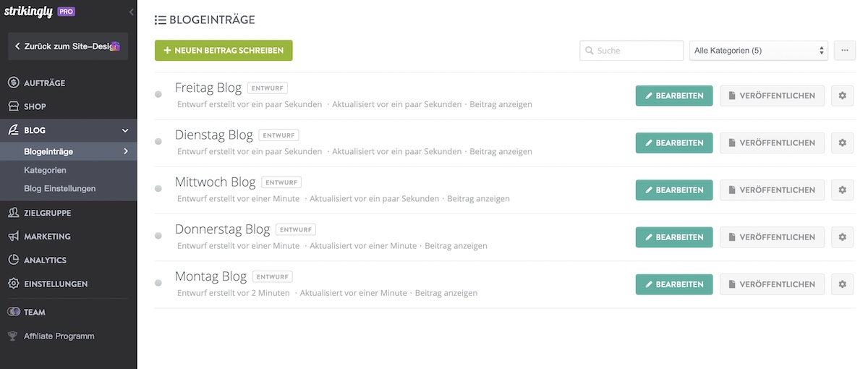
Task: Edit the Dienstag Blog post
Action: coord(673,143)
